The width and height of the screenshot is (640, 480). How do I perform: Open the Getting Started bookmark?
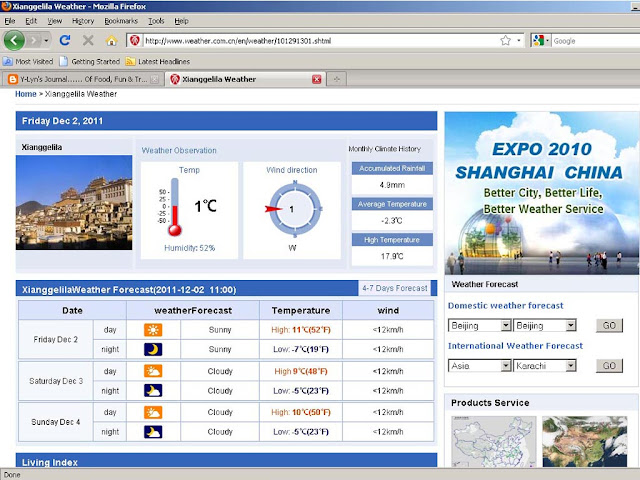90,61
